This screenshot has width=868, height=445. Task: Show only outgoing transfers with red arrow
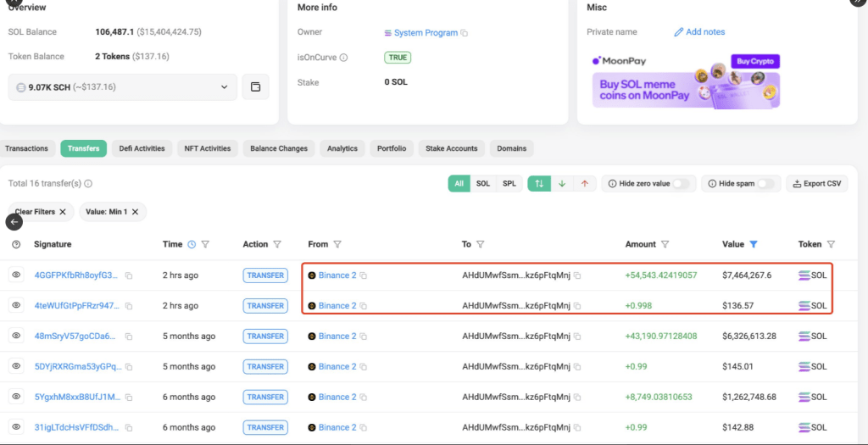[584, 184]
